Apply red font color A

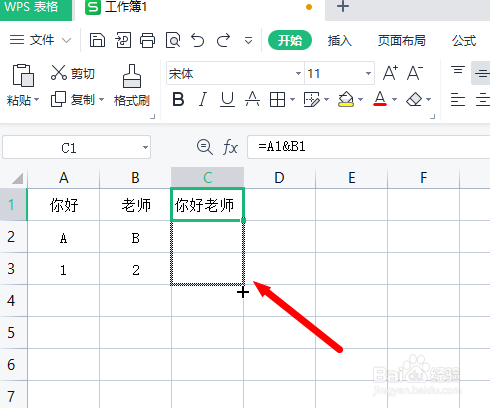pos(380,99)
